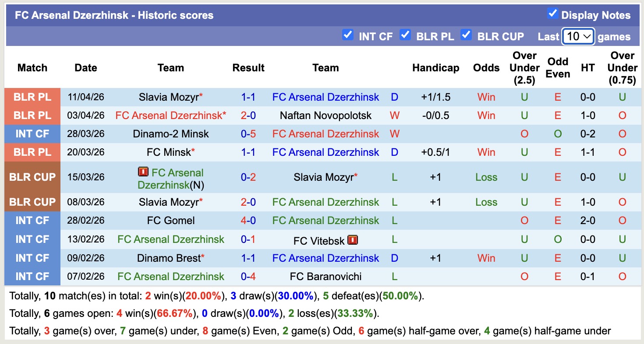
Task: Uncheck the Display Notes checkbox
Action: [553, 14]
